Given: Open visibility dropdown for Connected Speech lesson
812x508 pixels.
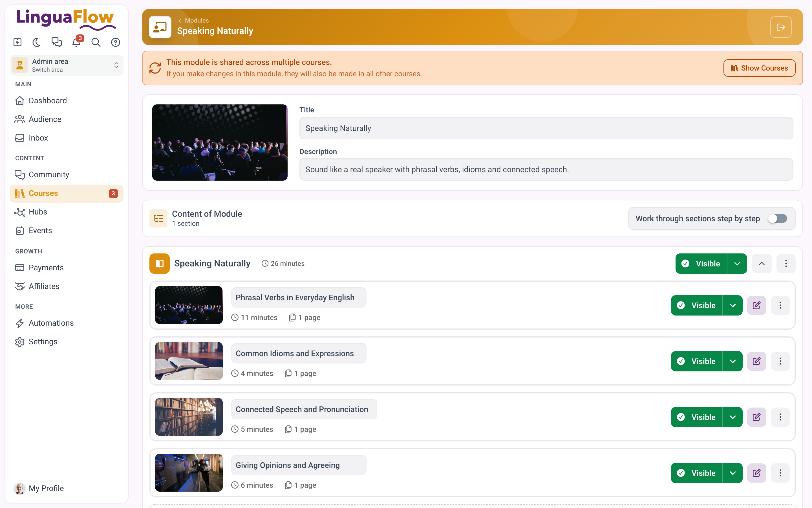Looking at the screenshot, I should [x=732, y=417].
